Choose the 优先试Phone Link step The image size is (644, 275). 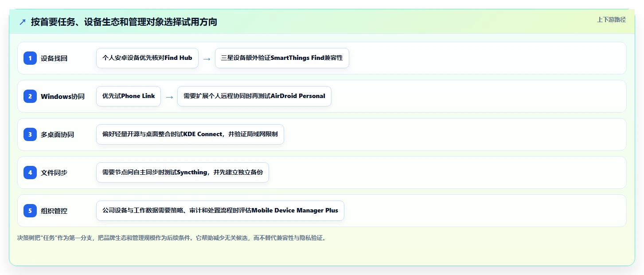(x=129, y=96)
